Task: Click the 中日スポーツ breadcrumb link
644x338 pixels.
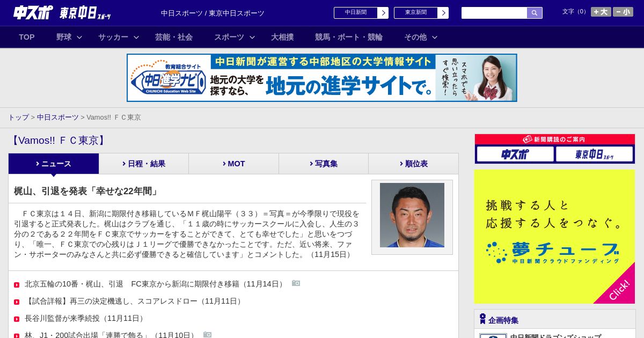Action: click(x=58, y=117)
